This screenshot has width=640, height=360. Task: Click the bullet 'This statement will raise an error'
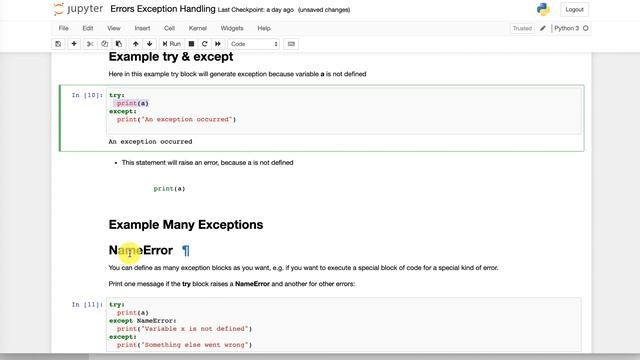[207, 162]
